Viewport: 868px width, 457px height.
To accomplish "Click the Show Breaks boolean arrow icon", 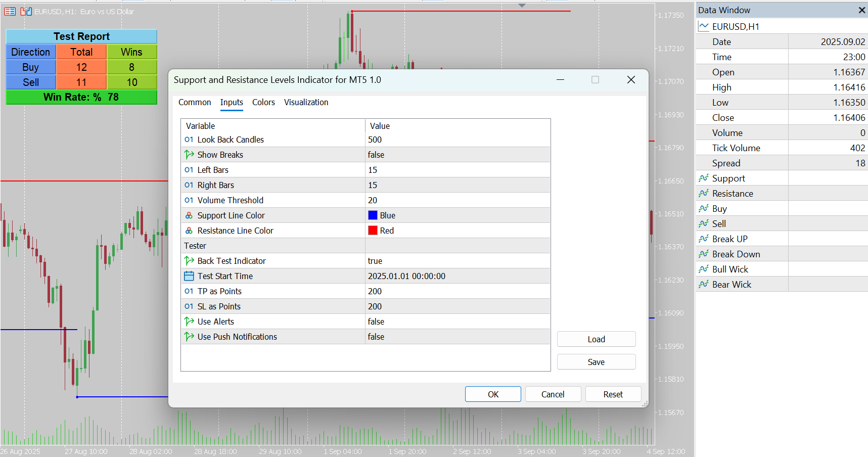I will pos(189,155).
